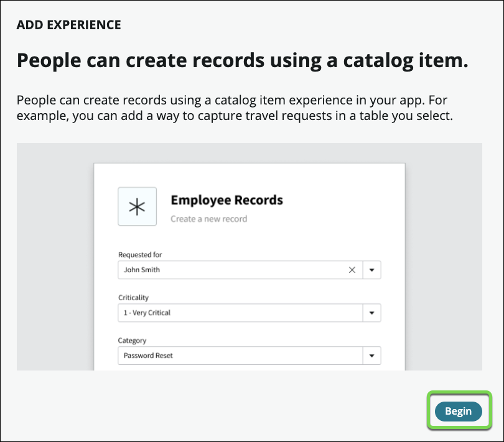
Task: Click the Criticality field label
Action: 133,298
